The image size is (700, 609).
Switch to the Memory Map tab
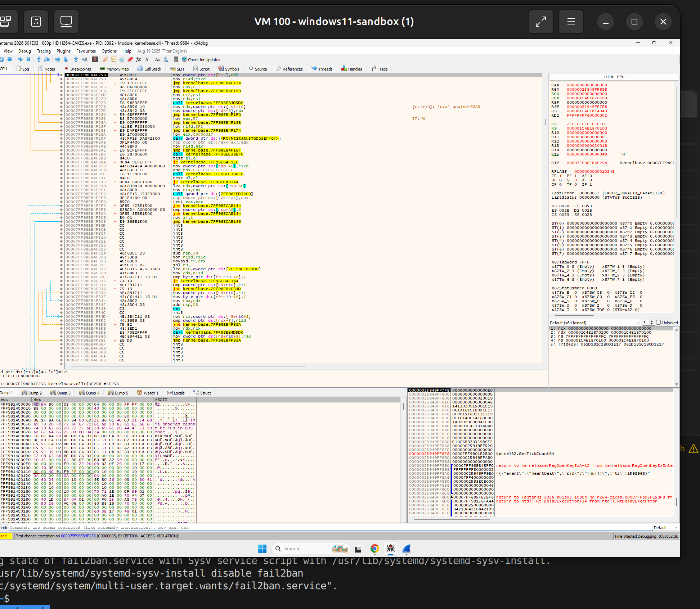114,69
